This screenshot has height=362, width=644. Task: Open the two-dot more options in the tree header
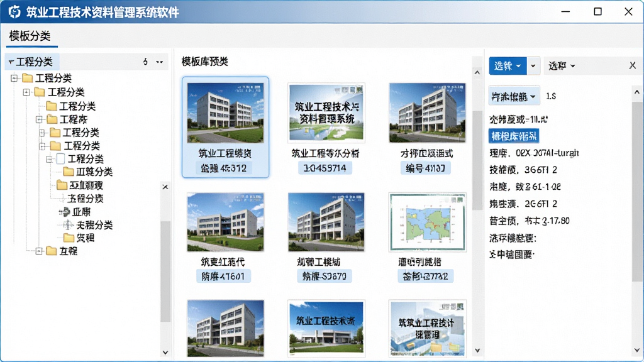click(159, 62)
